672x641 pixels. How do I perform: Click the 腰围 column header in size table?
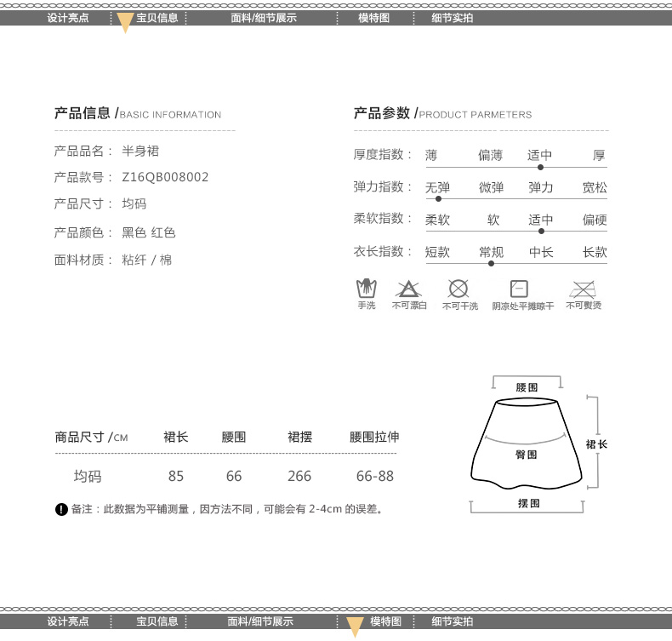point(234,437)
